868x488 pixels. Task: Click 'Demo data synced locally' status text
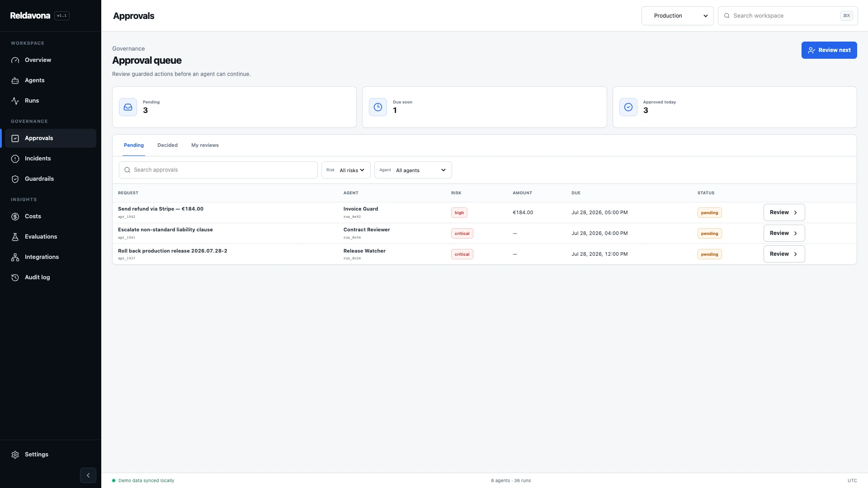coord(146,480)
